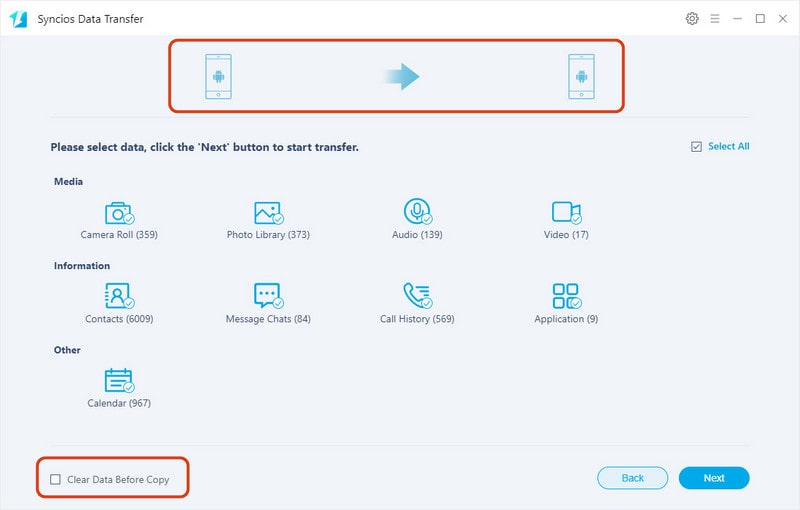The image size is (800, 510).
Task: Click the target Android phone on right
Action: click(x=581, y=77)
